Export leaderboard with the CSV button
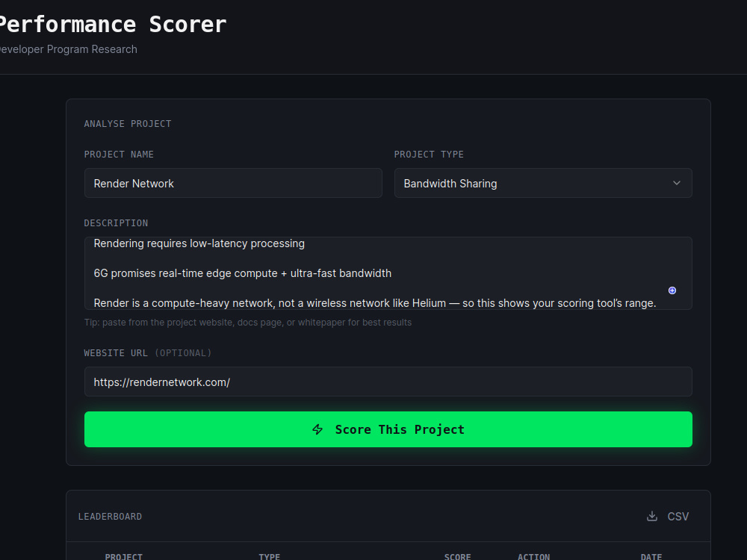The height and width of the screenshot is (560, 747). (x=667, y=516)
